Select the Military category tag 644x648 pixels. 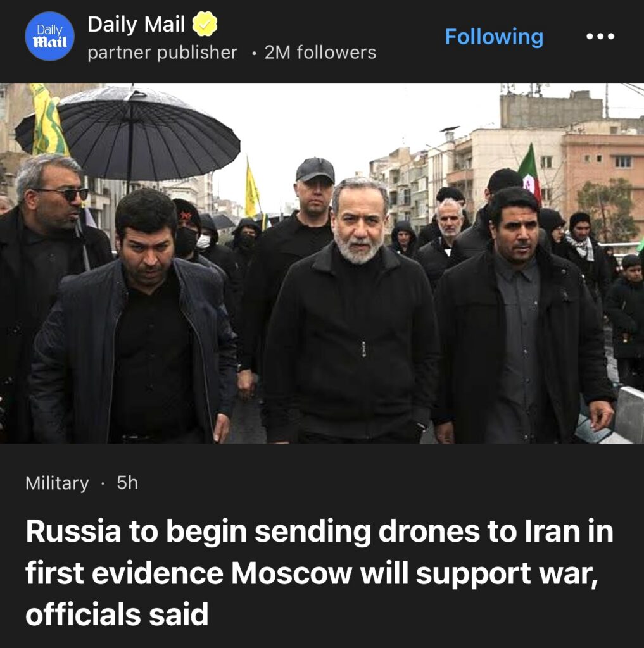[57, 483]
